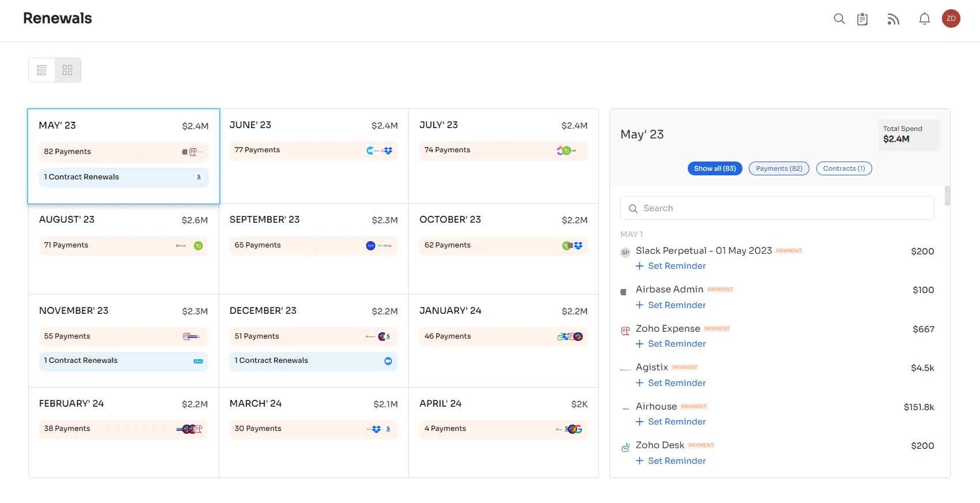Set Reminder for Airbase Admin
Image resolution: width=980 pixels, height=503 pixels.
670,305
